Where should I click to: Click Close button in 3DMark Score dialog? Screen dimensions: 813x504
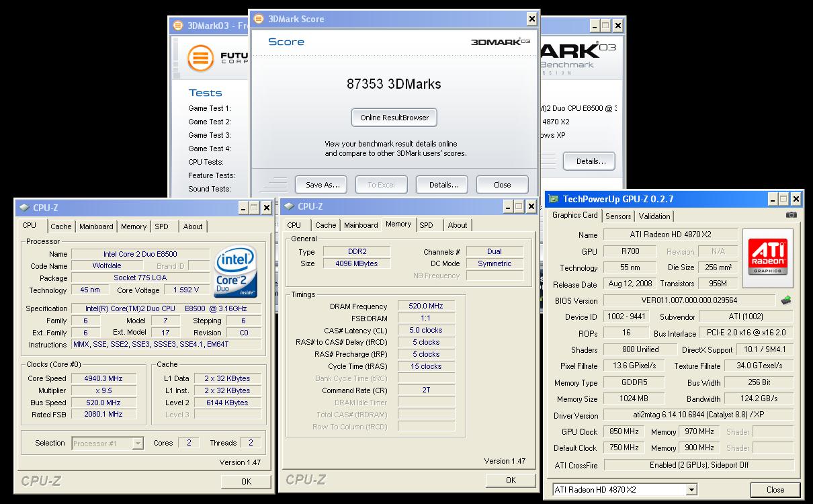(x=502, y=184)
